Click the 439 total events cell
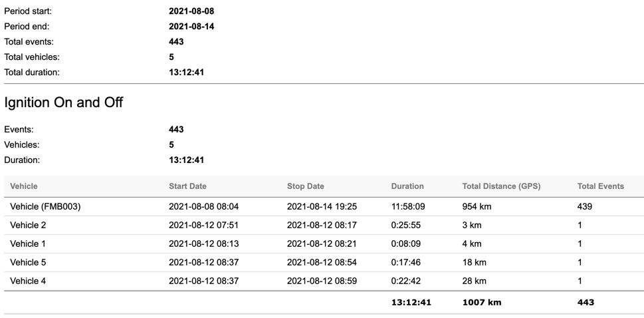Viewport: 644px width, 318px height. pyautogui.click(x=586, y=207)
